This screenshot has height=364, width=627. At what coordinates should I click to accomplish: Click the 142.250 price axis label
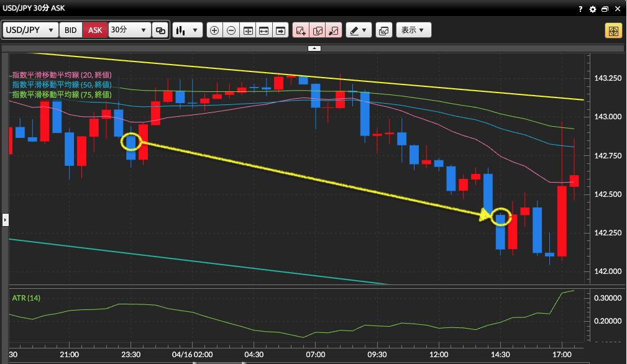[608, 232]
